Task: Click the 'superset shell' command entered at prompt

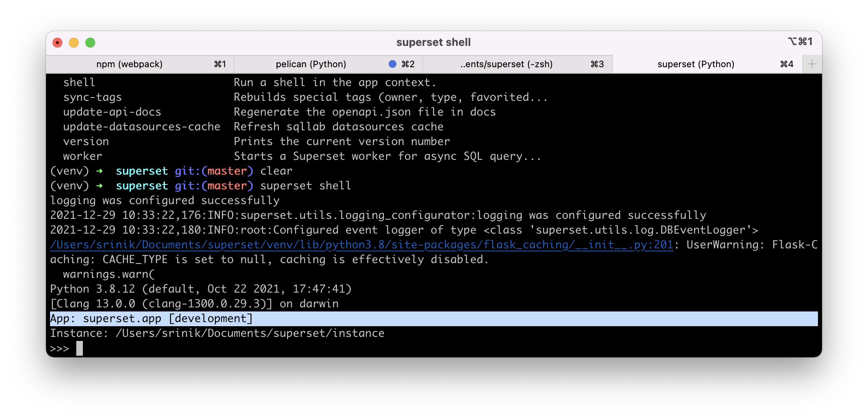Action: pos(306,186)
